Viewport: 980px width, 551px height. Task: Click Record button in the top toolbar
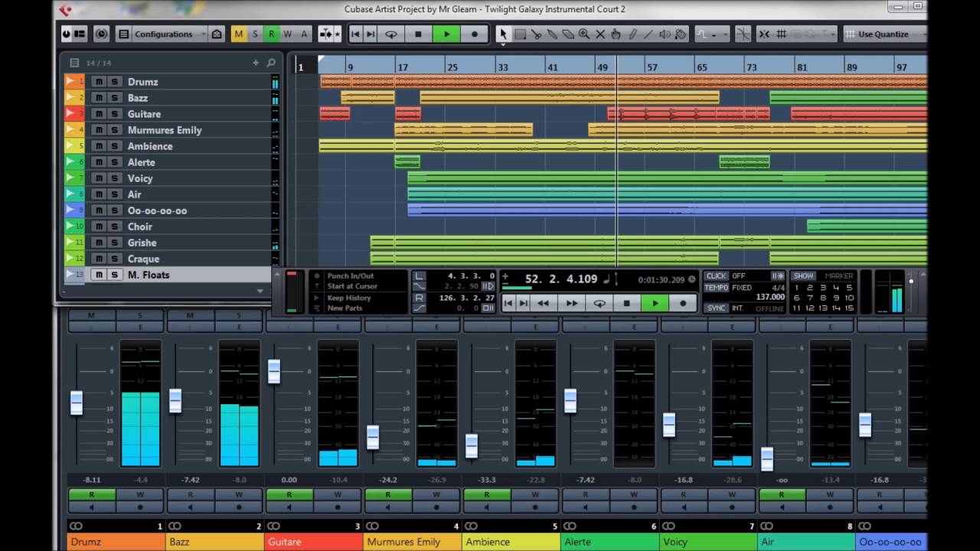(474, 34)
